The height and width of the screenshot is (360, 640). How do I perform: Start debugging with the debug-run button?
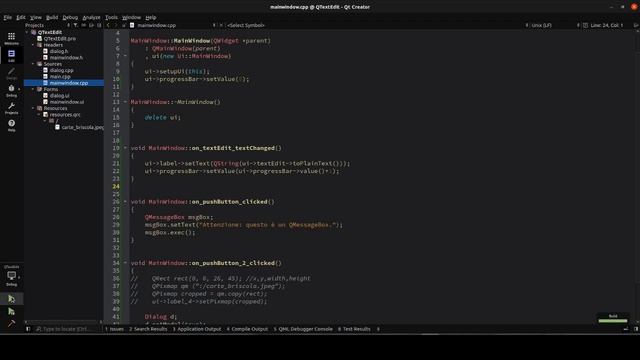[x=11, y=312]
